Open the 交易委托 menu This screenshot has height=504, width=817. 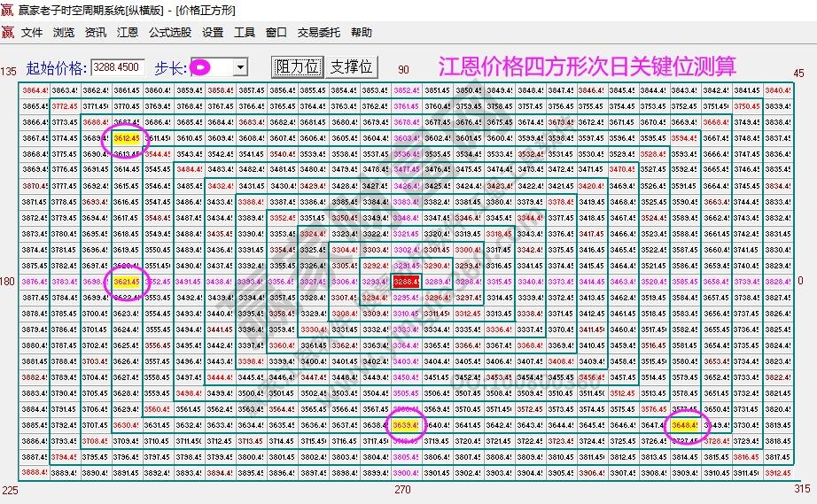[x=319, y=33]
